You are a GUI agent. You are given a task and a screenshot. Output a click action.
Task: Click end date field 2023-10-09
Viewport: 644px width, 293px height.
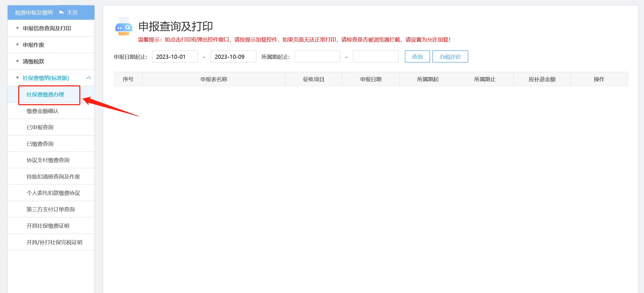coord(233,56)
